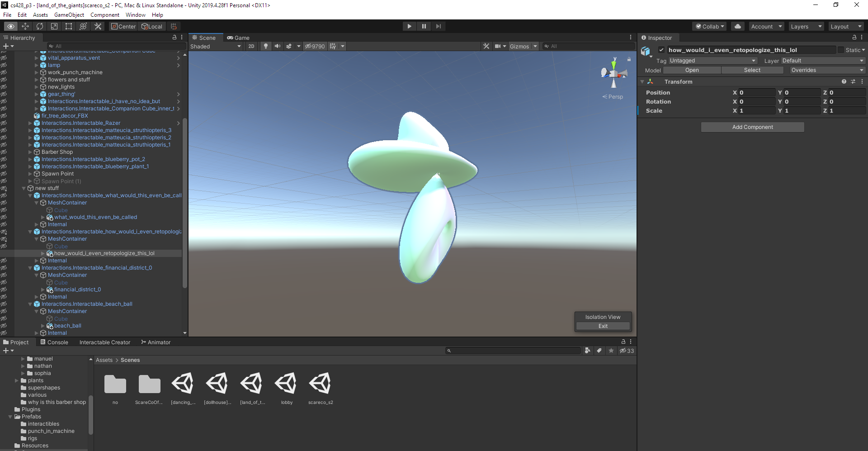
Task: Toggle scene lighting bulb icon
Action: 266,46
